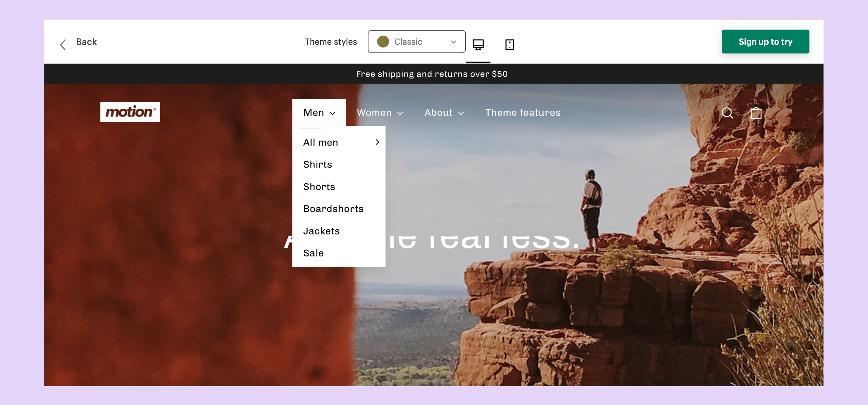868x405 pixels.
Task: Click the motion store logo
Action: point(130,112)
